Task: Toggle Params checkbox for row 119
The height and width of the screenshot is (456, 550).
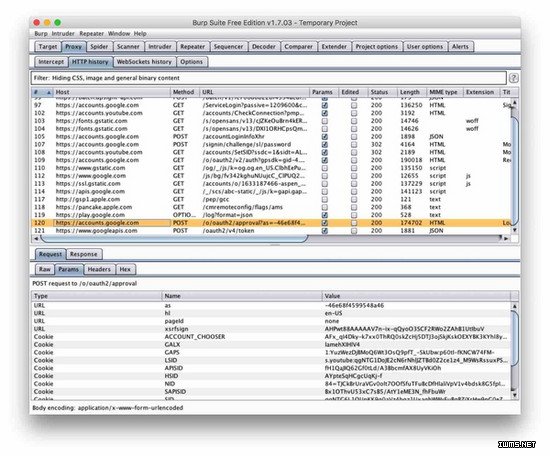Action: click(x=325, y=215)
